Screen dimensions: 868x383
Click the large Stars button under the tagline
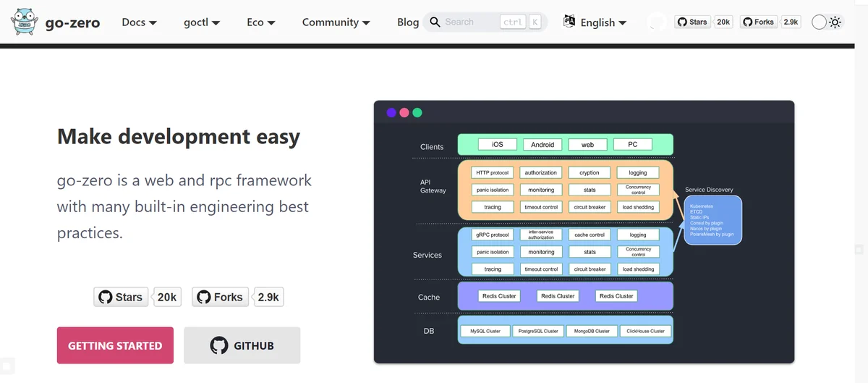[121, 297]
